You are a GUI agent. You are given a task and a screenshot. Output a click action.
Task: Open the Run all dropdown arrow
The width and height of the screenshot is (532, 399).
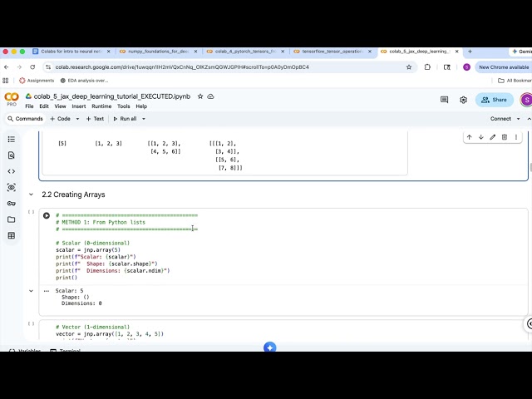point(144,119)
